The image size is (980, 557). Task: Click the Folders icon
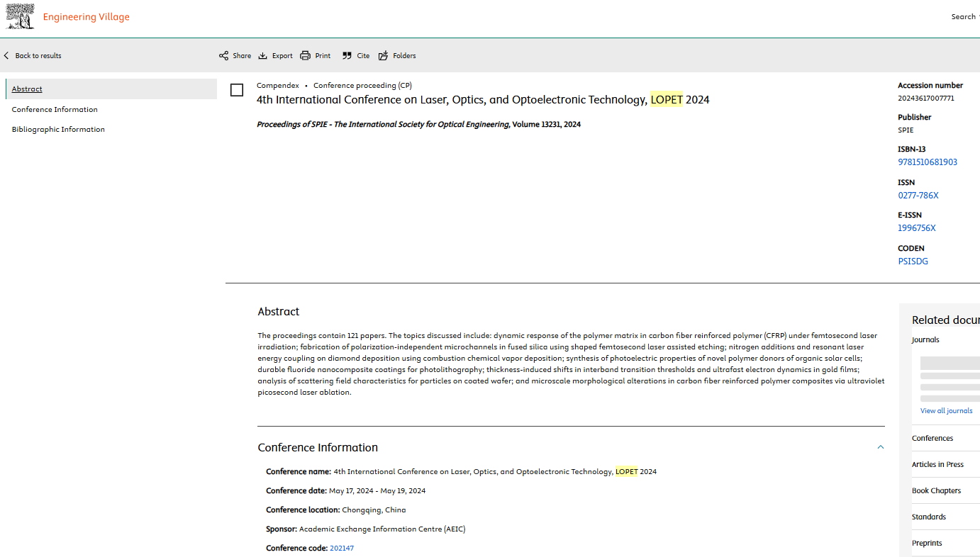coord(384,56)
